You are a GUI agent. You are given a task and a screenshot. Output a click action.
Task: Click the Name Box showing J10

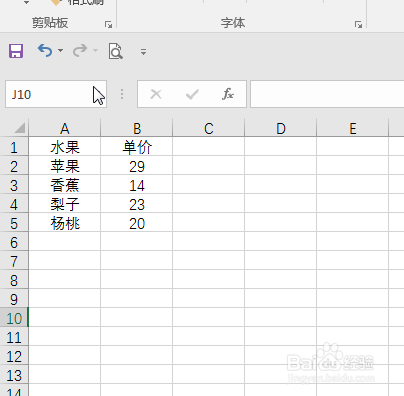[56, 94]
